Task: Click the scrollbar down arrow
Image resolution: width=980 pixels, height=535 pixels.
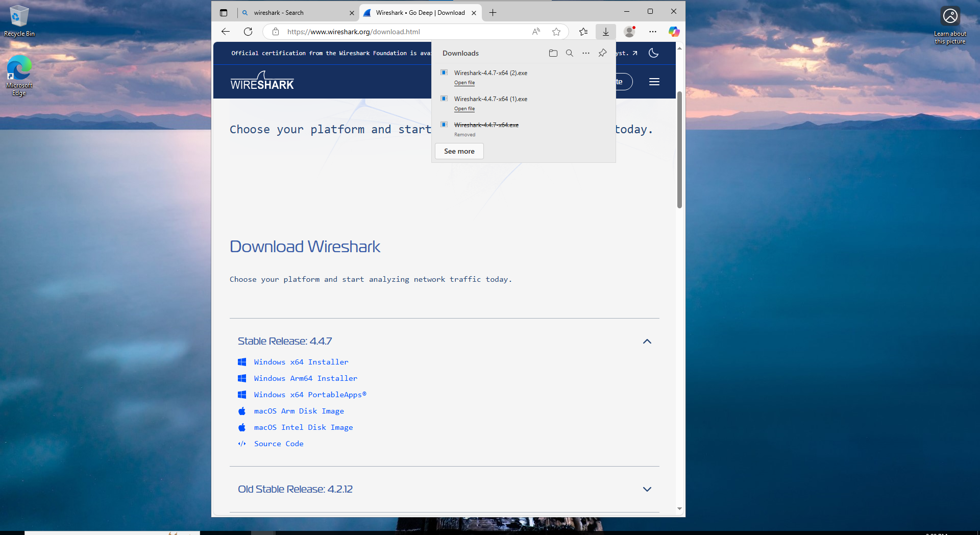Action: point(679,508)
